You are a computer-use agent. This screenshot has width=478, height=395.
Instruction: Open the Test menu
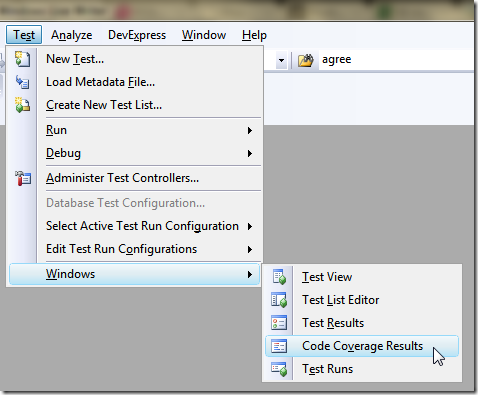tap(24, 35)
